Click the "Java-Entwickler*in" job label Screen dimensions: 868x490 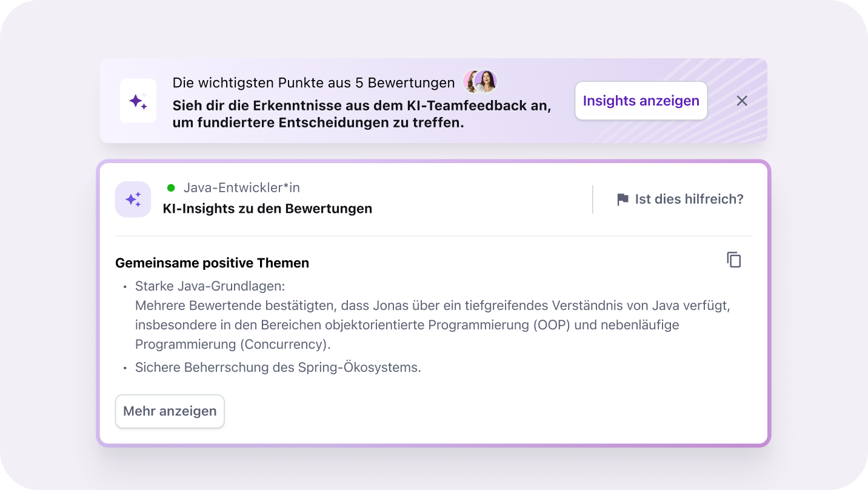tap(241, 188)
